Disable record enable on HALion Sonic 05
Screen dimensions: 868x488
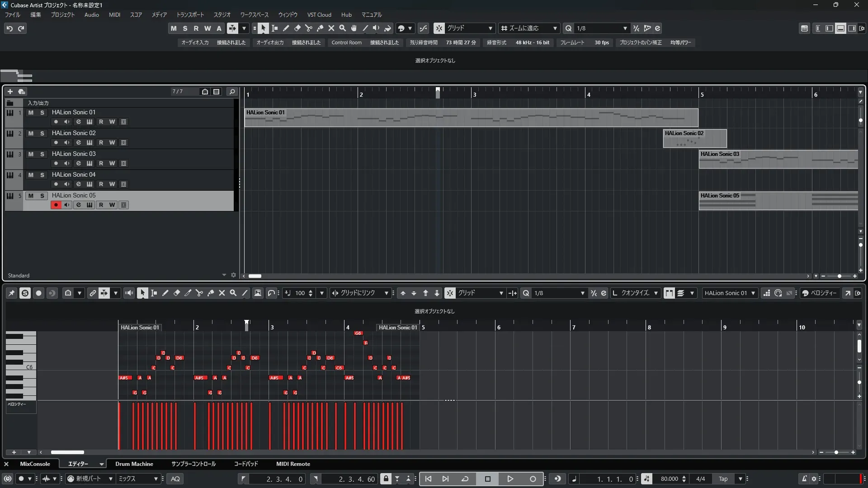click(56, 205)
